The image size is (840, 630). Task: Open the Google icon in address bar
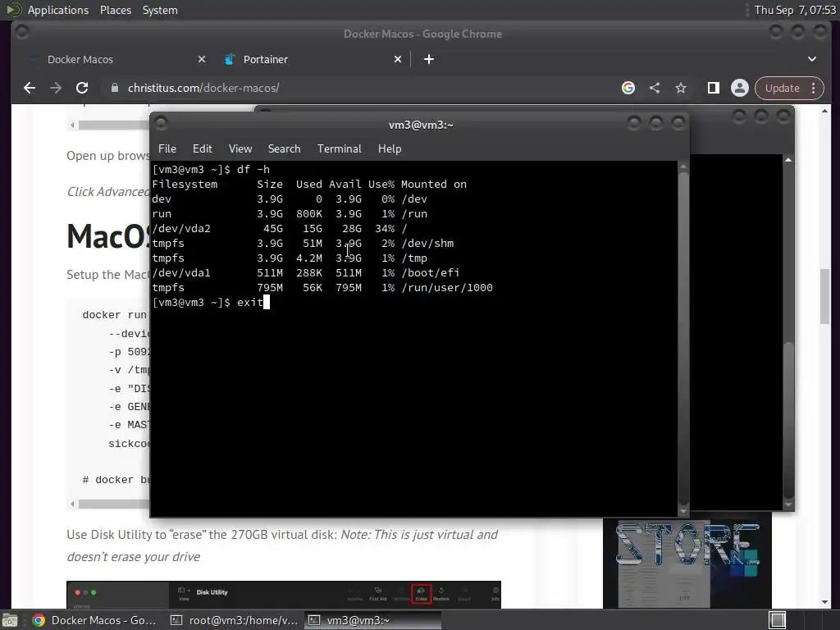pyautogui.click(x=628, y=88)
